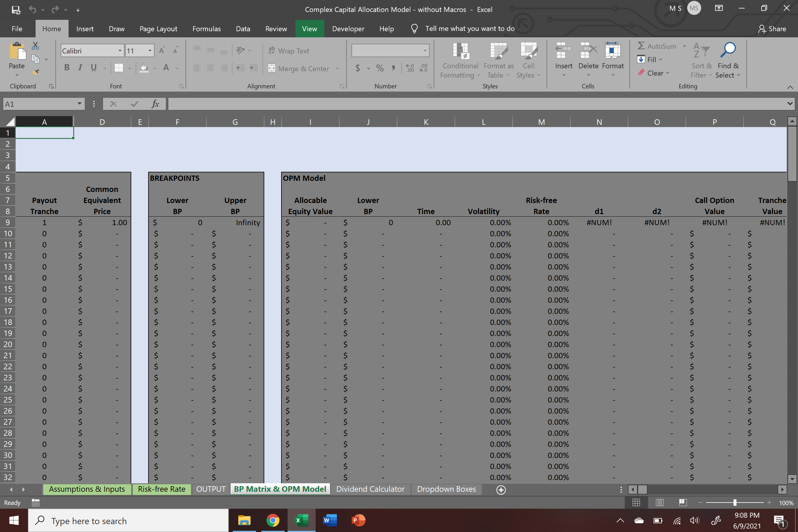The image size is (798, 532).
Task: Open the number format dropdown
Action: tap(425, 50)
